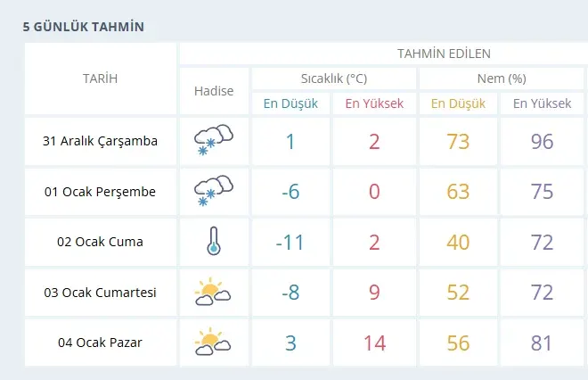The width and height of the screenshot is (588, 380).
Task: Click the 5 GÜNLÜK TAHMİN heading
Action: click(84, 27)
